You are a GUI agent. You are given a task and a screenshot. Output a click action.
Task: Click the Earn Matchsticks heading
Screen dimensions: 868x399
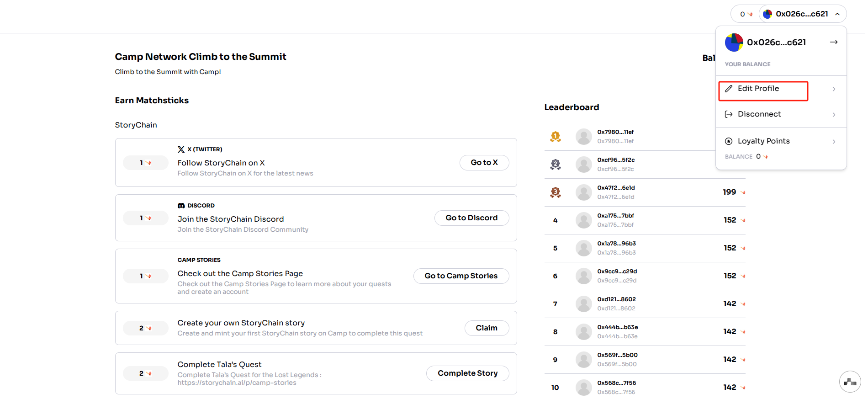point(152,101)
